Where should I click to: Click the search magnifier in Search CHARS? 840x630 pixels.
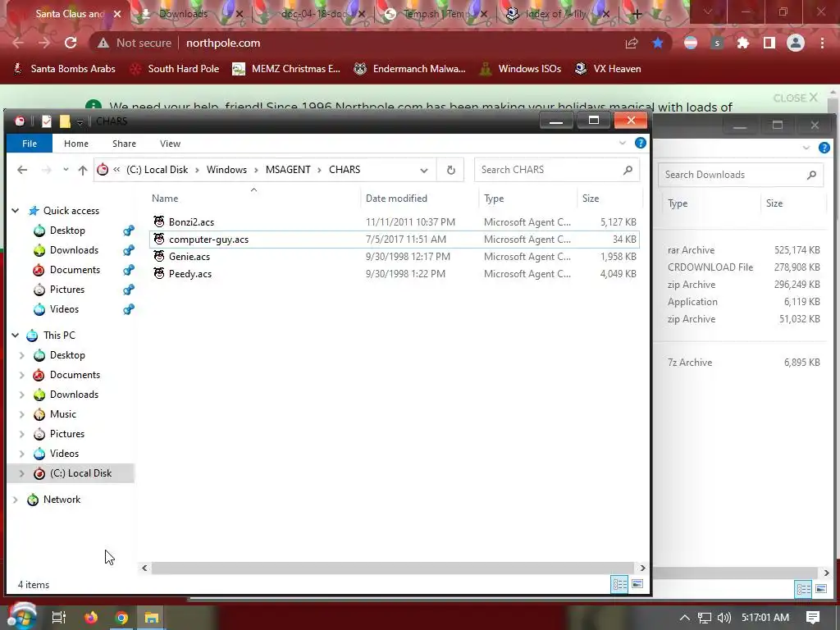(628, 170)
